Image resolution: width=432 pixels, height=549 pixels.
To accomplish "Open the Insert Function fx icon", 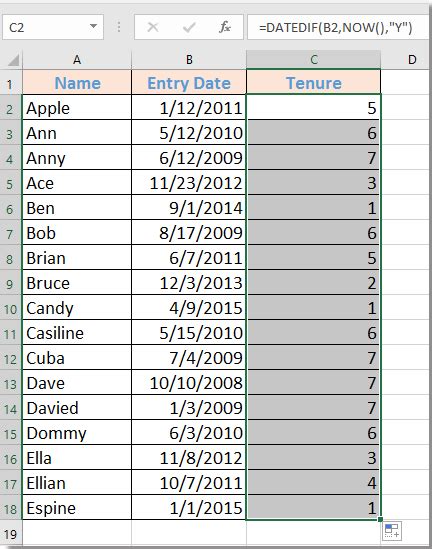I will tap(225, 27).
